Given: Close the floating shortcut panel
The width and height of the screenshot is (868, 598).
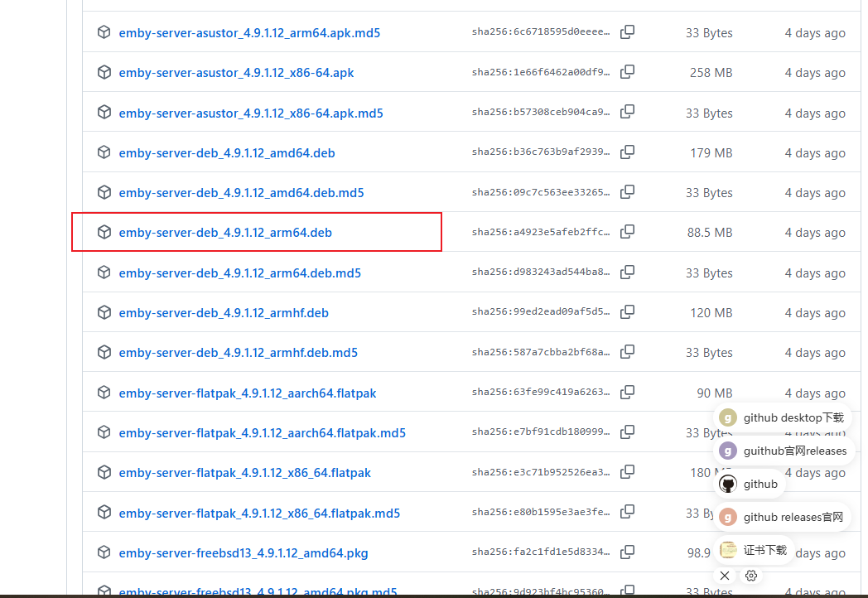Looking at the screenshot, I should [725, 576].
